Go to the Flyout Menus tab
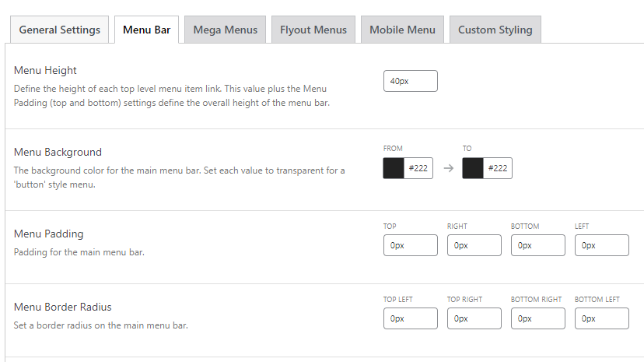 [313, 30]
